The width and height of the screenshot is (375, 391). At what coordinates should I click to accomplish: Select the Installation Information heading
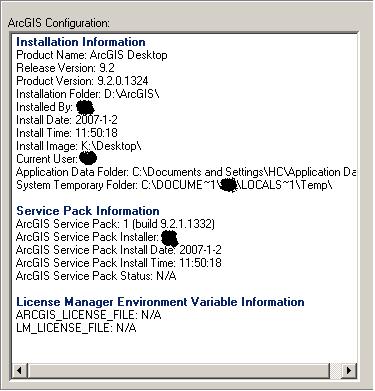pyautogui.click(x=81, y=42)
